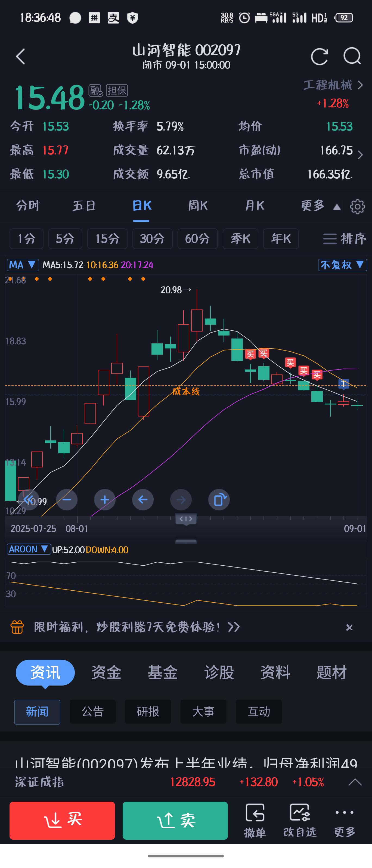The height and width of the screenshot is (868, 372).
Task: Jump to earliest data double-arrow button
Action: [x=29, y=499]
